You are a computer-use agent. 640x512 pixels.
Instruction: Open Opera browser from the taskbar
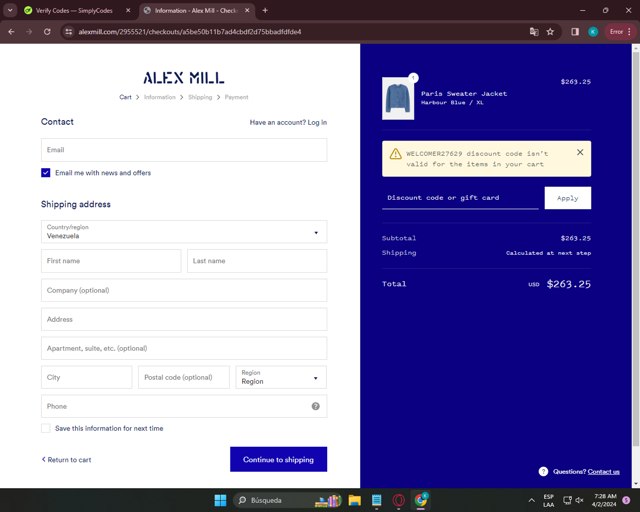[398, 500]
